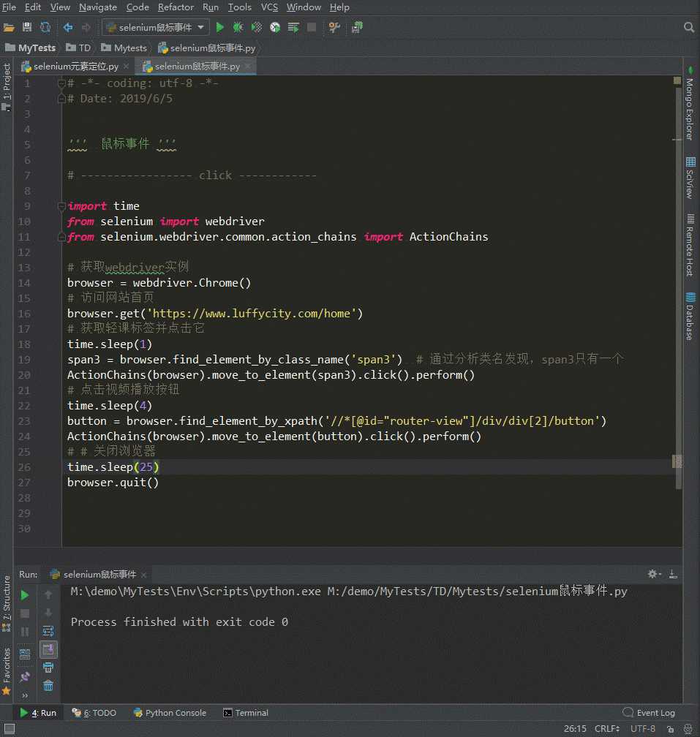Toggle soft-wrap in Run console
The height and width of the screenshot is (737, 700).
coord(48,631)
